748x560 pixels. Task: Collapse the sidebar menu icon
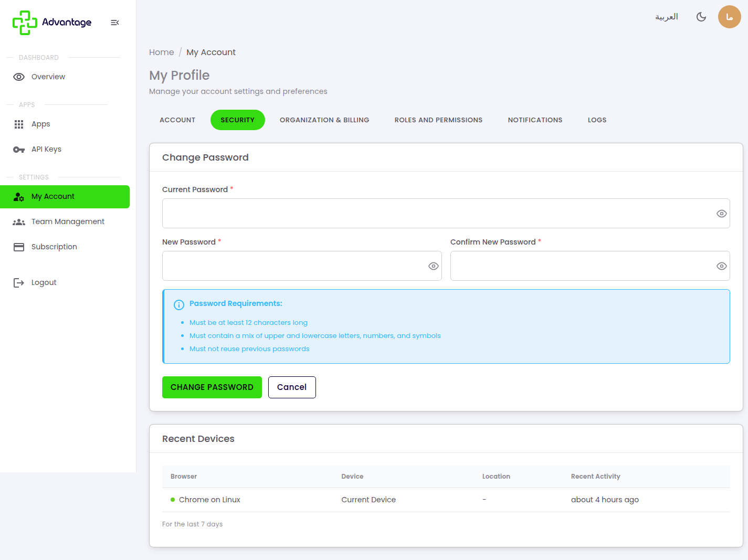pyautogui.click(x=115, y=23)
